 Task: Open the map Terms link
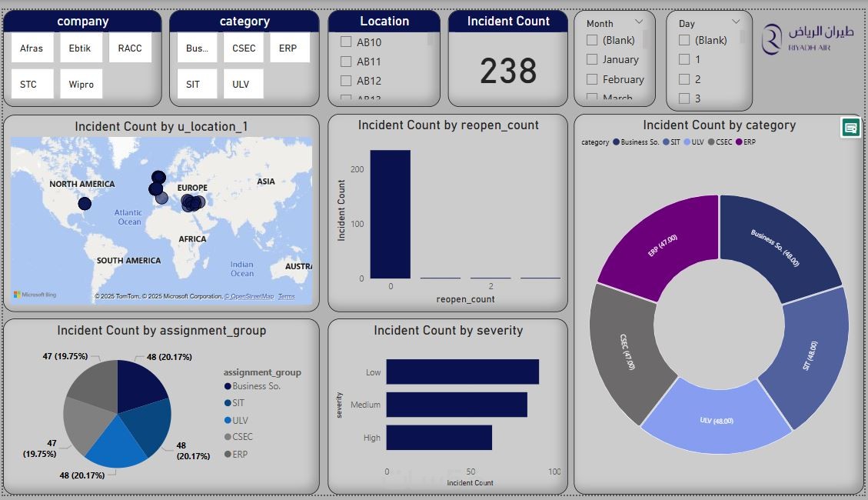(286, 296)
